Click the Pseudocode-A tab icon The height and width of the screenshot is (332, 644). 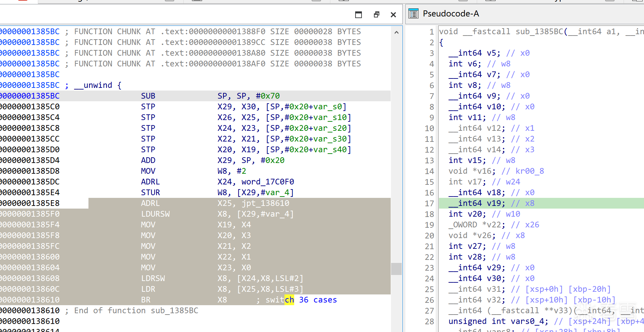coord(413,14)
